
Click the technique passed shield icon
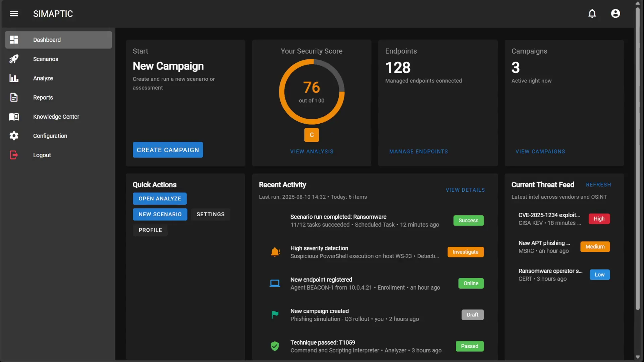275,346
